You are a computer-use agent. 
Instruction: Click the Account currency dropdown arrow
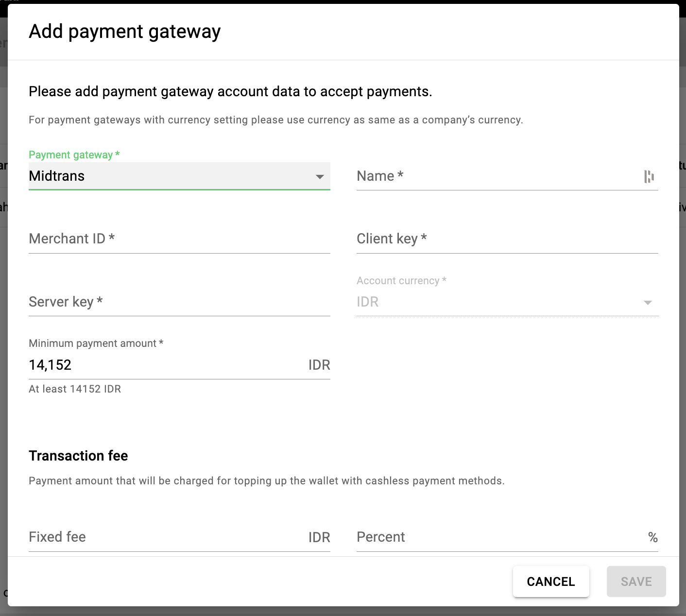(x=647, y=303)
